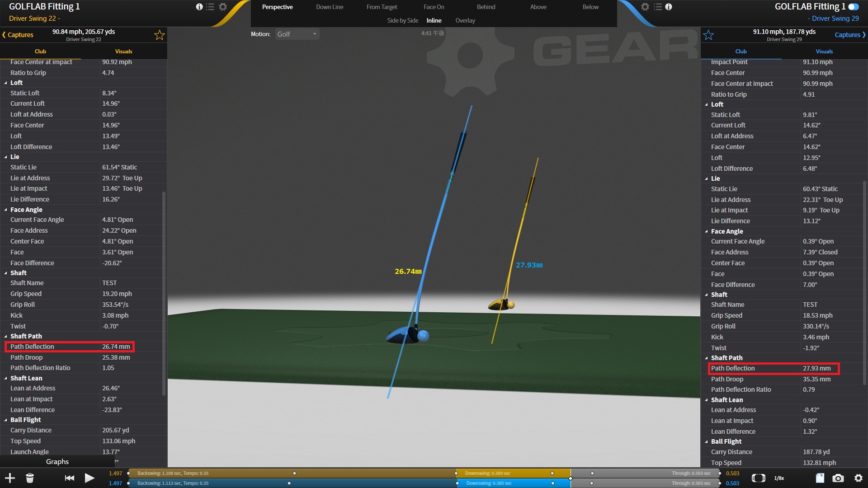Toggle the GOLFLAB Fitting 1 switch
The image size is (868, 488).
[x=854, y=7]
